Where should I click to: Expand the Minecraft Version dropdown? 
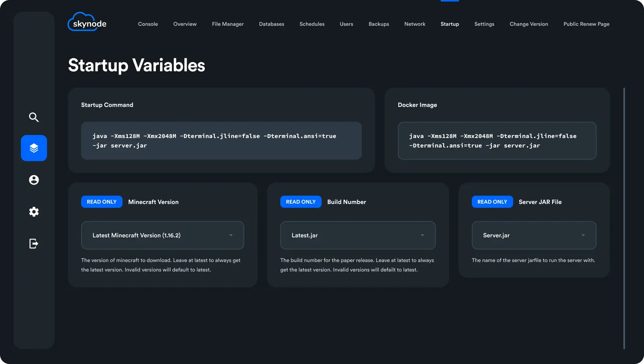point(162,235)
